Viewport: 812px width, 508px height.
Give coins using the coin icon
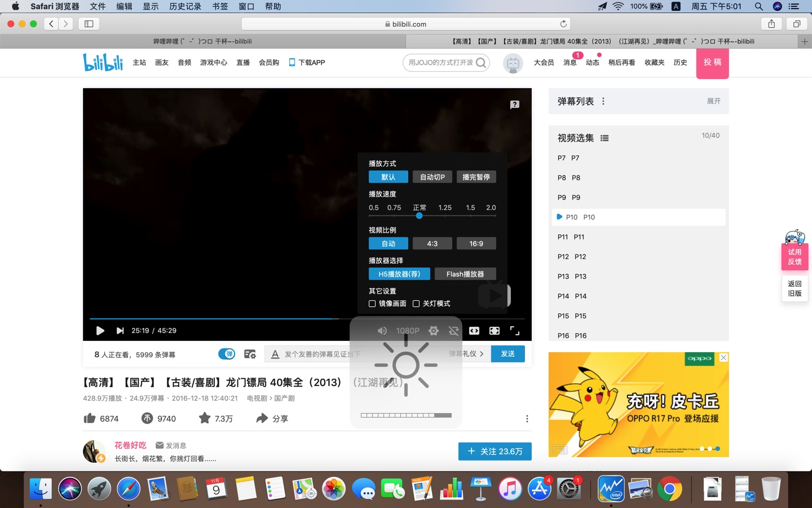click(x=147, y=418)
